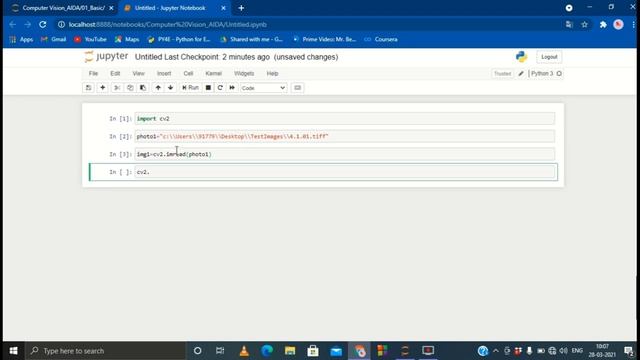
Task: Restart kernel and run all icon
Action: 232,88
